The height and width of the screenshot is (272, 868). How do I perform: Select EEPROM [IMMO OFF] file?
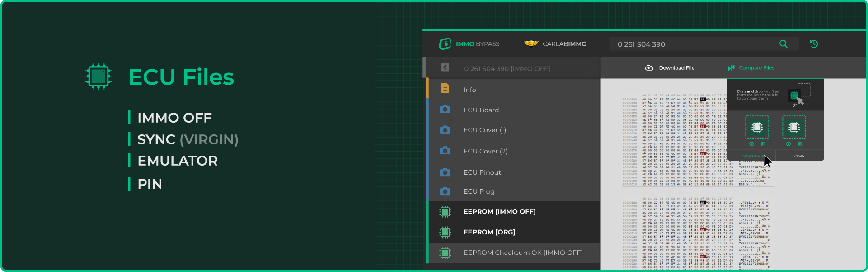click(x=499, y=211)
